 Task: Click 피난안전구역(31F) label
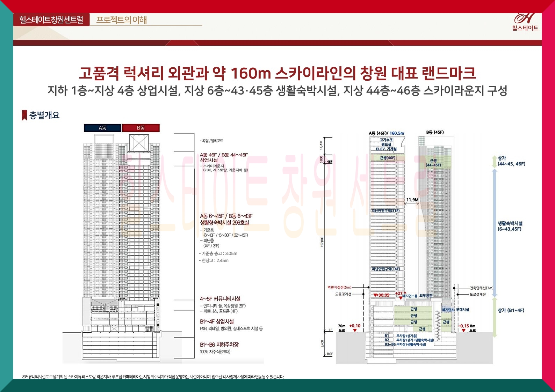tap(385, 210)
